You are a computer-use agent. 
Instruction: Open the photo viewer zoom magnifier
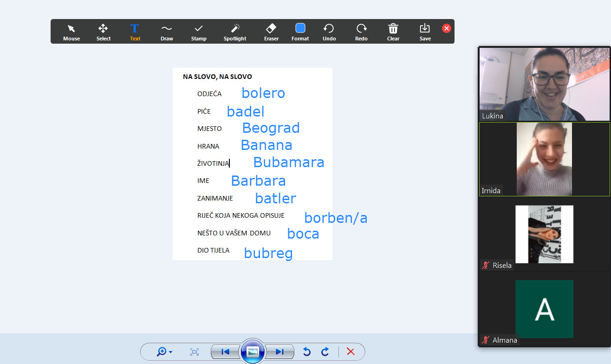[x=162, y=352]
